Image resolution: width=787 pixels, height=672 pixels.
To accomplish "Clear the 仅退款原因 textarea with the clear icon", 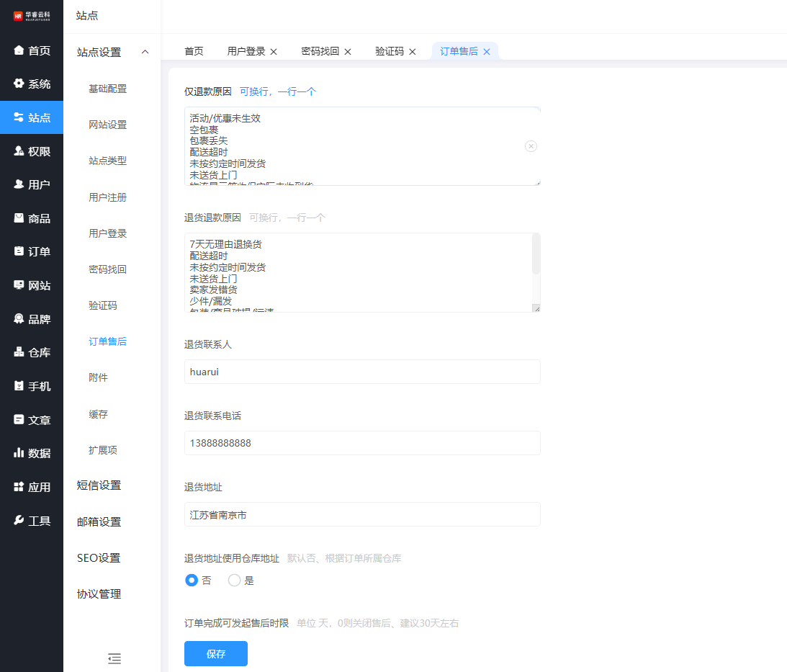I will [x=531, y=146].
